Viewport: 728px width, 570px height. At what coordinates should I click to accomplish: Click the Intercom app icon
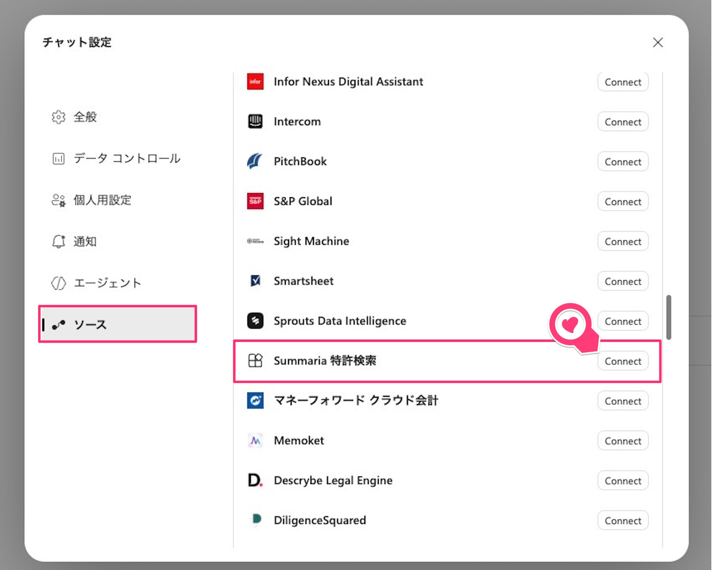tap(255, 121)
